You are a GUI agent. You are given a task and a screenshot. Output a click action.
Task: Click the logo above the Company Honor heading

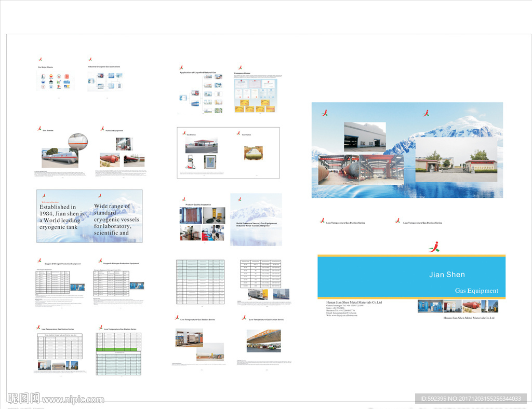pos(240,68)
